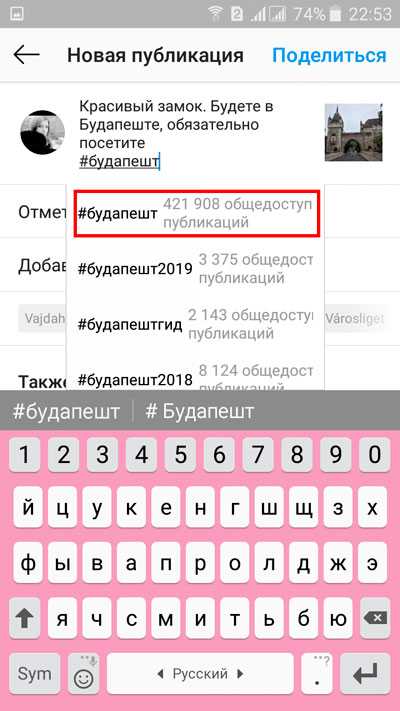Tap the backspace key icon
The image size is (400, 711).
[x=375, y=618]
